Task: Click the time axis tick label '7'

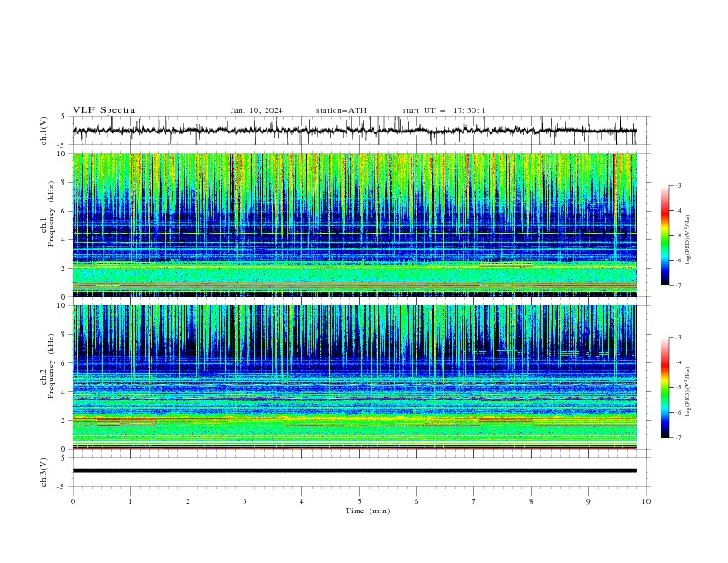Action: point(474,501)
